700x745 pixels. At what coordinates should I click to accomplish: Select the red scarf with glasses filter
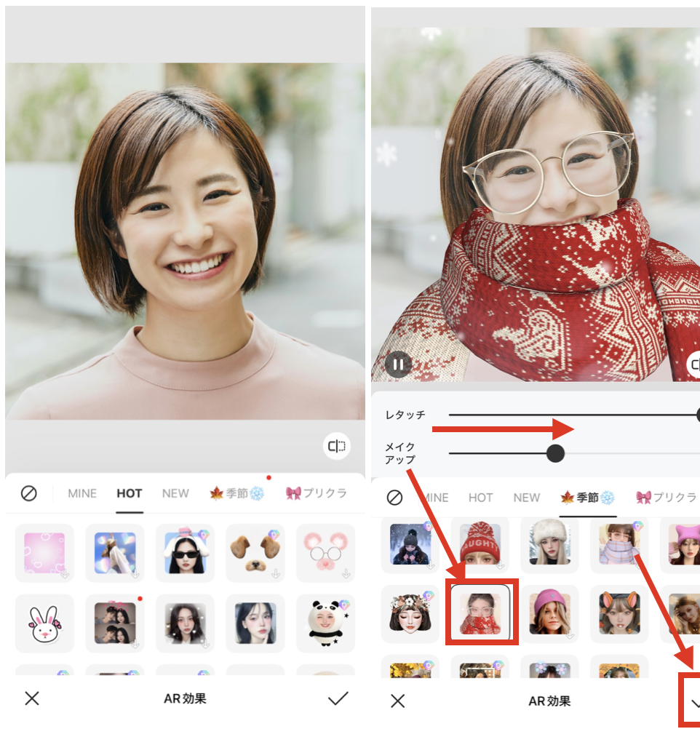coord(480,613)
